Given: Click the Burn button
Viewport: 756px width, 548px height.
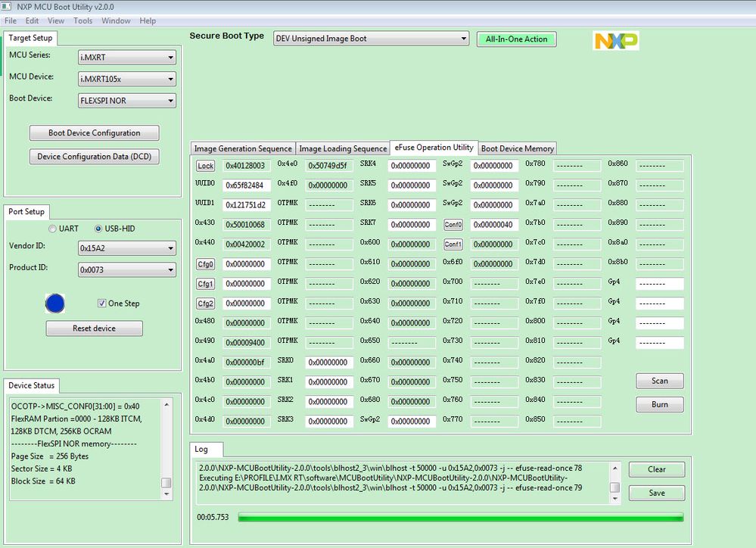Looking at the screenshot, I should coord(660,405).
